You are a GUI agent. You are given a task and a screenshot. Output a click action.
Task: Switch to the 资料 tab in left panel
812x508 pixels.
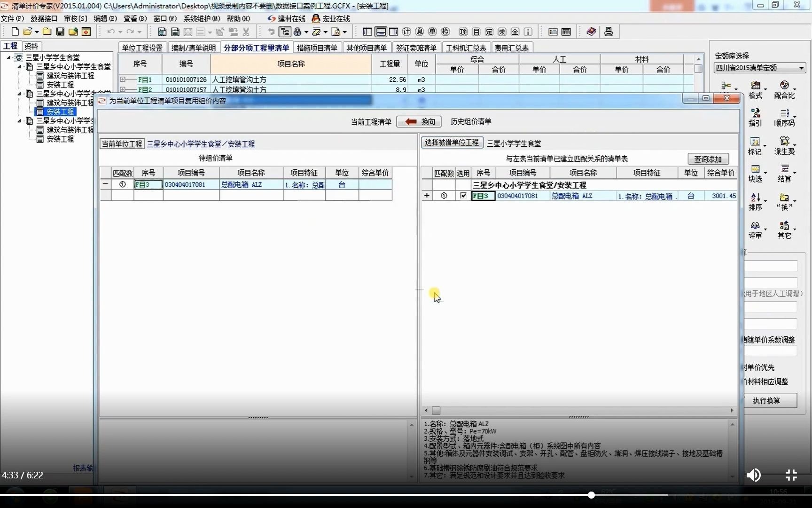(x=31, y=46)
